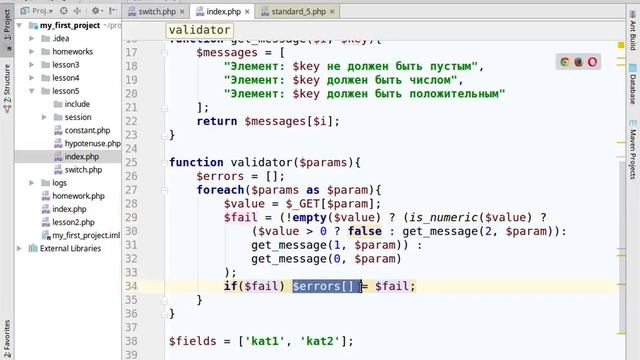
Task: Hide the Project panel using hide icon
Action: click(113, 11)
